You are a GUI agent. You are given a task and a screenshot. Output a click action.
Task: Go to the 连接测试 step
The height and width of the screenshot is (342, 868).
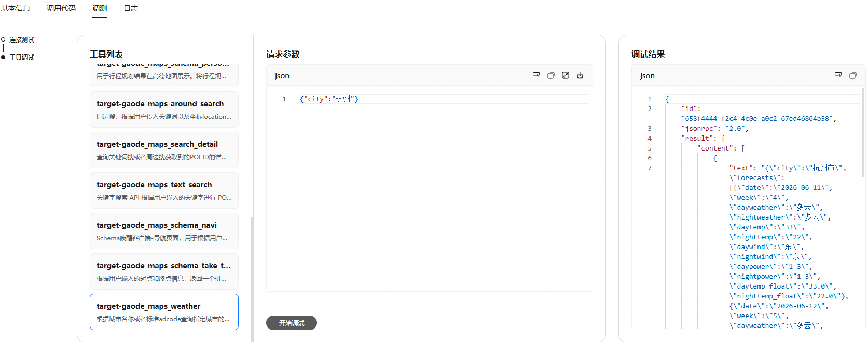click(x=22, y=39)
